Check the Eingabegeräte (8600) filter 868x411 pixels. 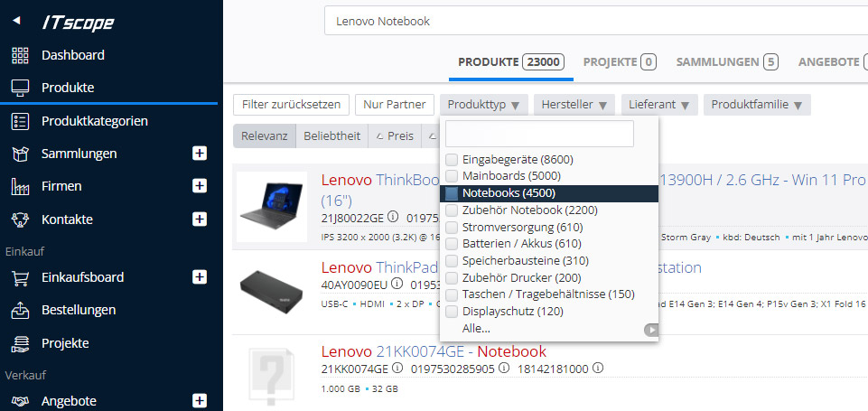pos(452,160)
